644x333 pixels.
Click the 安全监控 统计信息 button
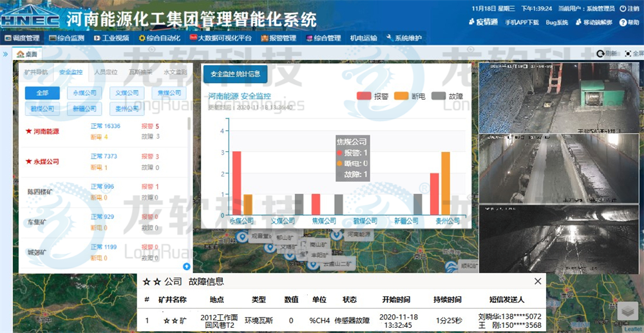point(235,74)
